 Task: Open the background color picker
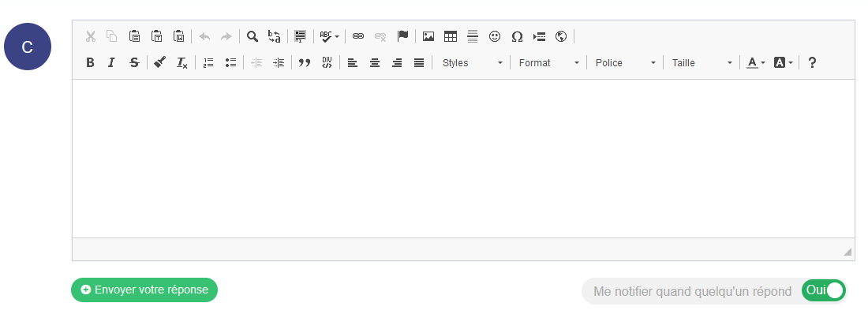coord(784,62)
